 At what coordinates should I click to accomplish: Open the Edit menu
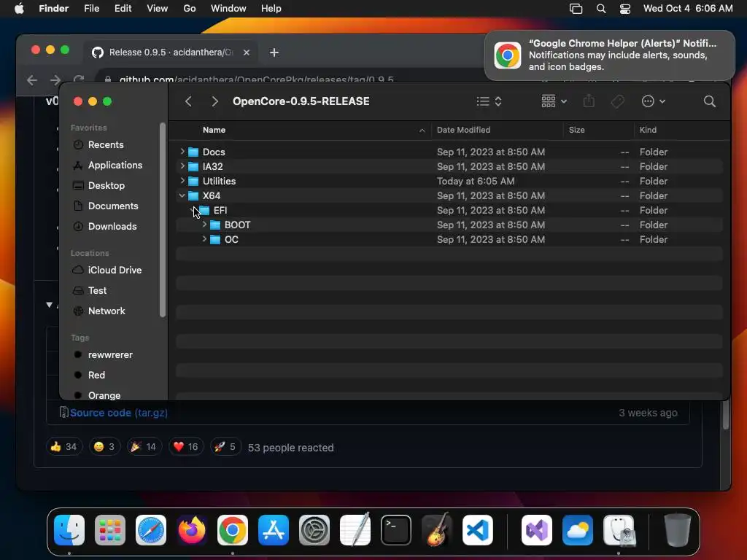pyautogui.click(x=123, y=9)
